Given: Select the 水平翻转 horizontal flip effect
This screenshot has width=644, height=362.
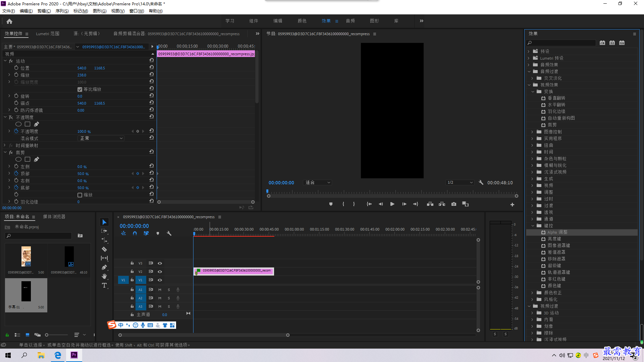Looking at the screenshot, I should [x=556, y=105].
